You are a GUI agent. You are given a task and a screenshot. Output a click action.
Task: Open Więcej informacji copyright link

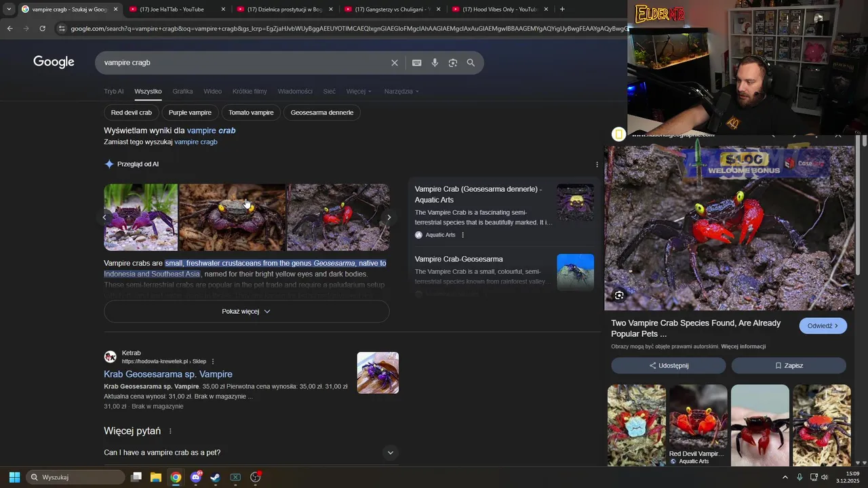tap(743, 346)
